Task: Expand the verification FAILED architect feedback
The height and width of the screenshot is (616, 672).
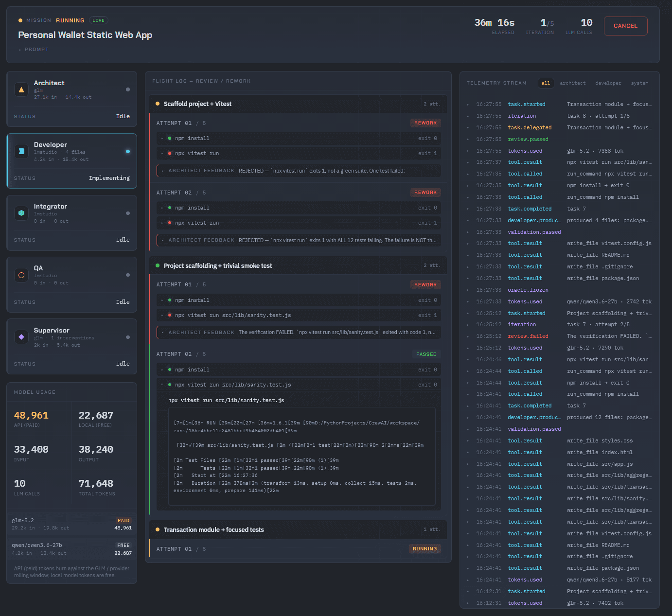Action: [299, 332]
